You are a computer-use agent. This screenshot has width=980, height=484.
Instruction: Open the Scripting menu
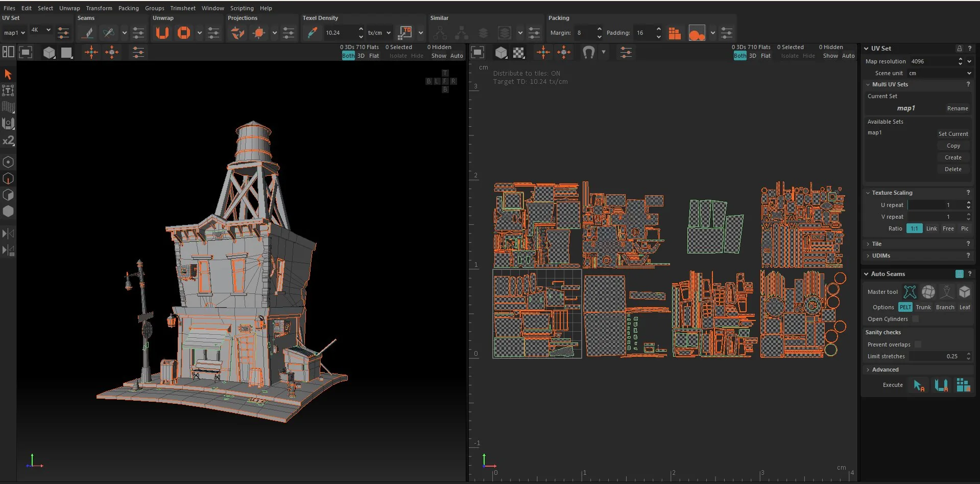coord(242,8)
